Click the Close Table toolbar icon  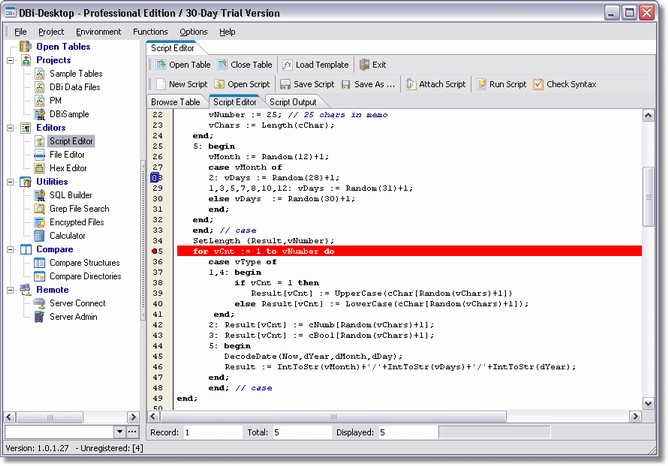[x=222, y=65]
